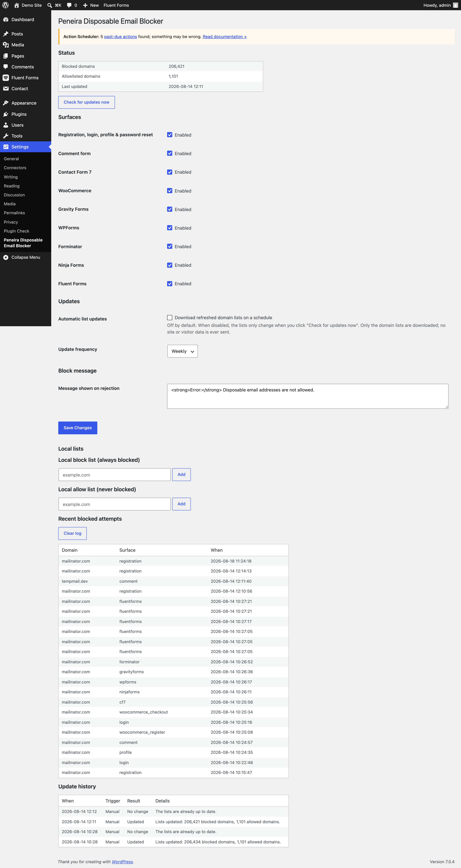Click the Demo Site home icon
This screenshot has height=868, width=461.
pos(16,5)
